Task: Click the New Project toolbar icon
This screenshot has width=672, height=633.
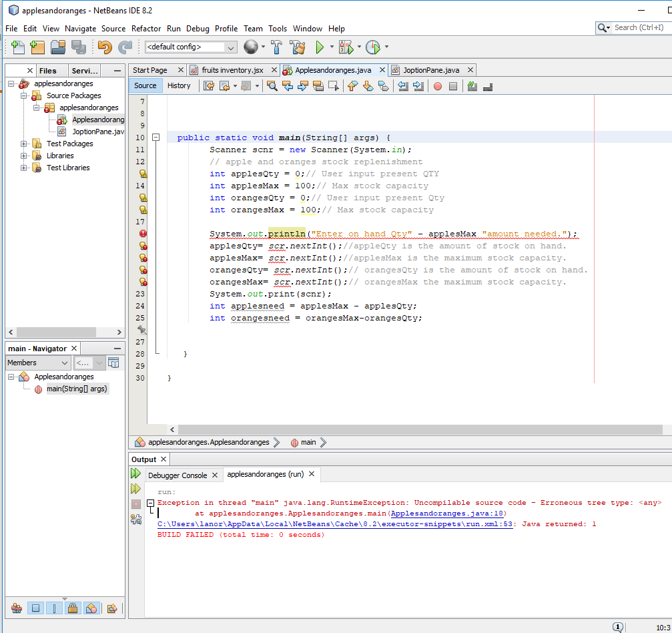Action: point(37,47)
